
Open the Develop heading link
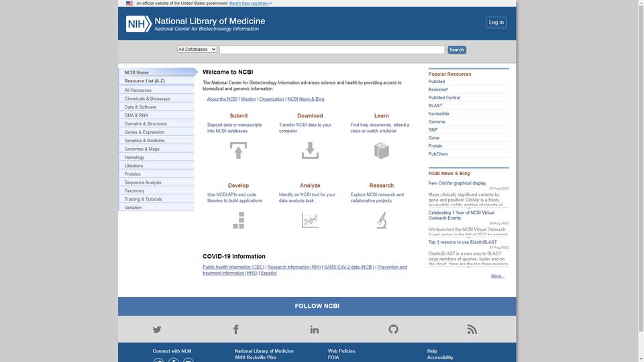click(239, 186)
